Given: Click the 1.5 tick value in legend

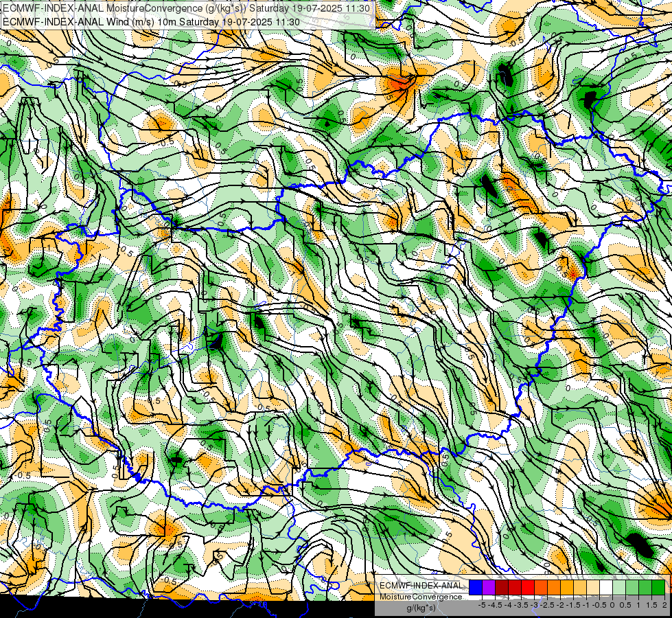Looking at the screenshot, I should pos(651,605).
